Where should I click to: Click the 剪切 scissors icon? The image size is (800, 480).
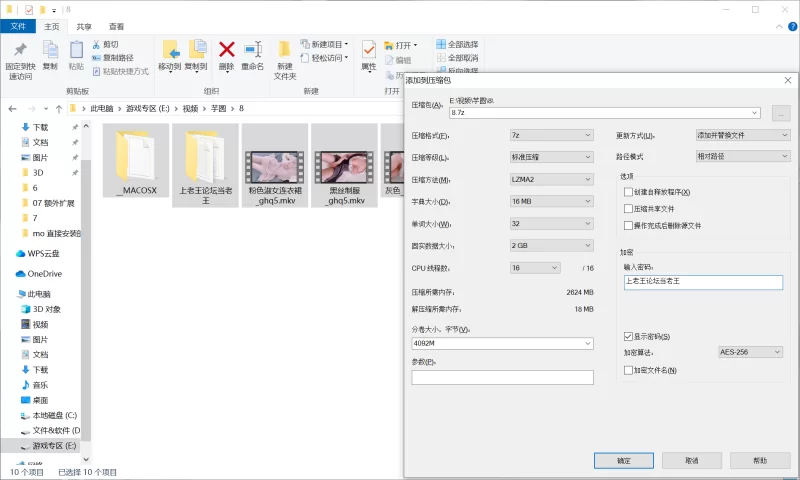[x=96, y=44]
